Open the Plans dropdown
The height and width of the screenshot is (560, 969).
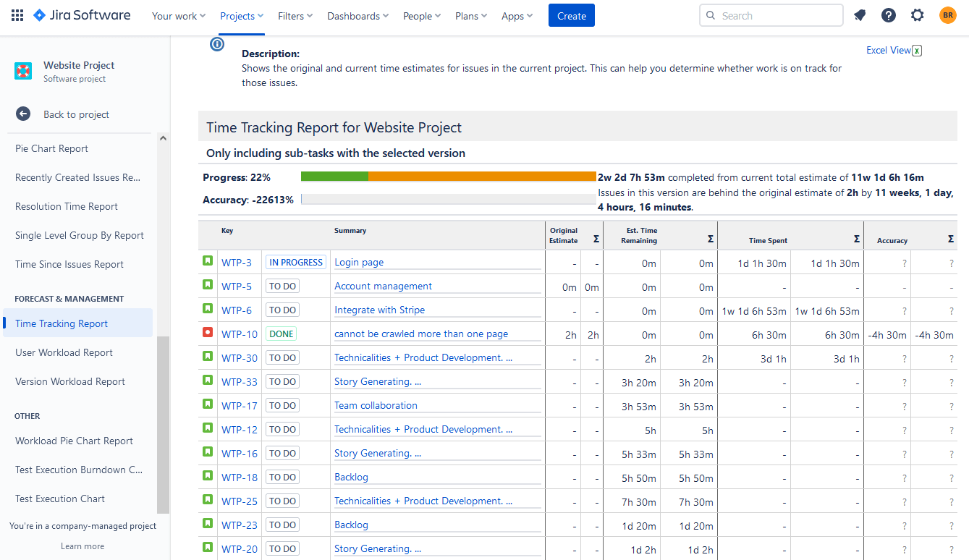[471, 16]
